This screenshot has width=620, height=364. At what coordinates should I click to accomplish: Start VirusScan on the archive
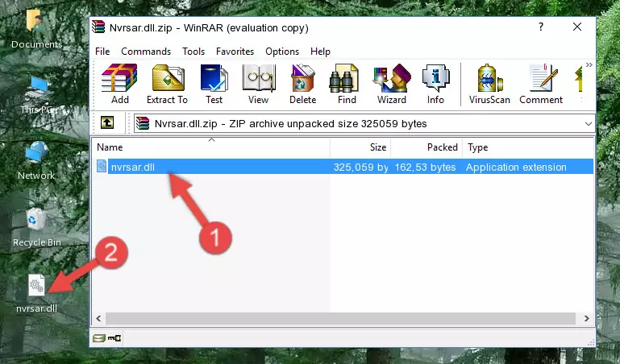tap(489, 84)
